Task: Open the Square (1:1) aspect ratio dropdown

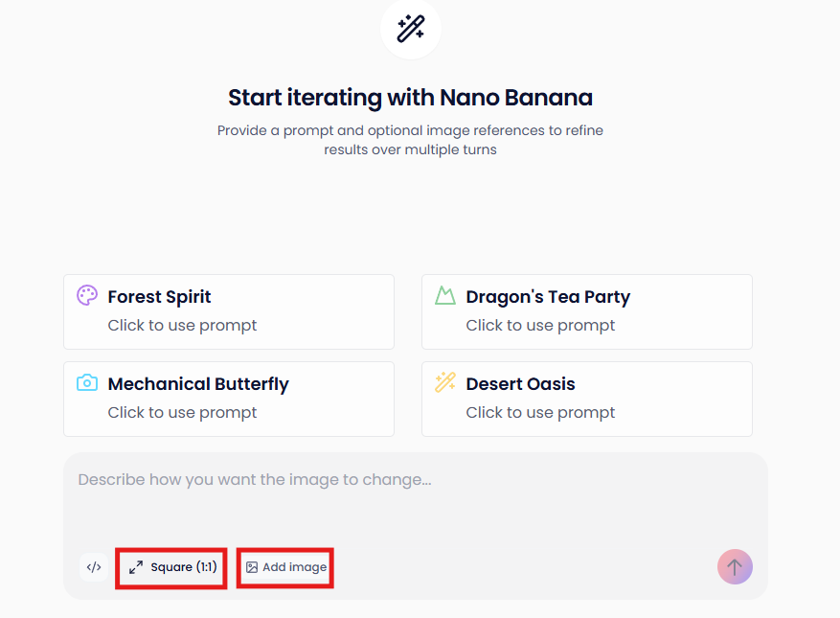Action: (x=172, y=567)
